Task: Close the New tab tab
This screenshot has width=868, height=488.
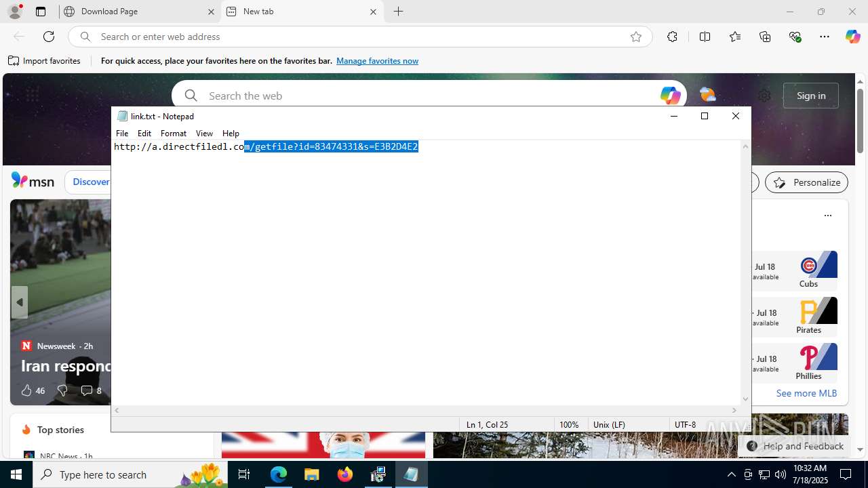Action: 373,12
